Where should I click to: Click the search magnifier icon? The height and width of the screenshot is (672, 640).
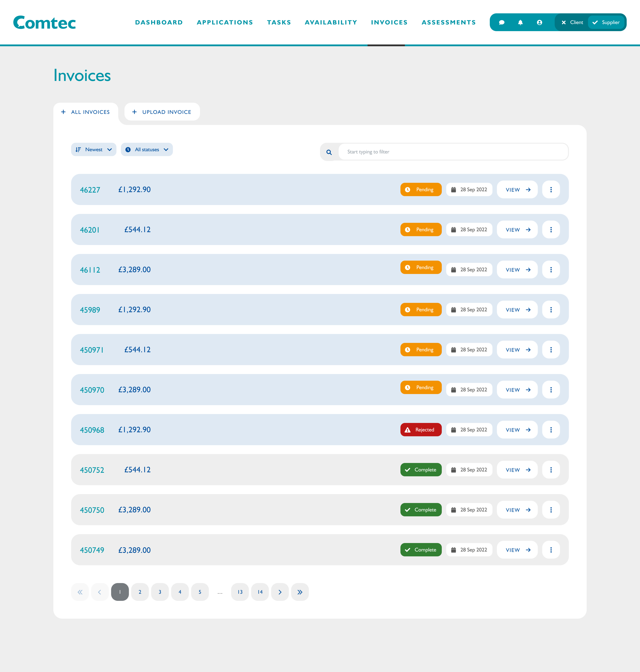329,152
